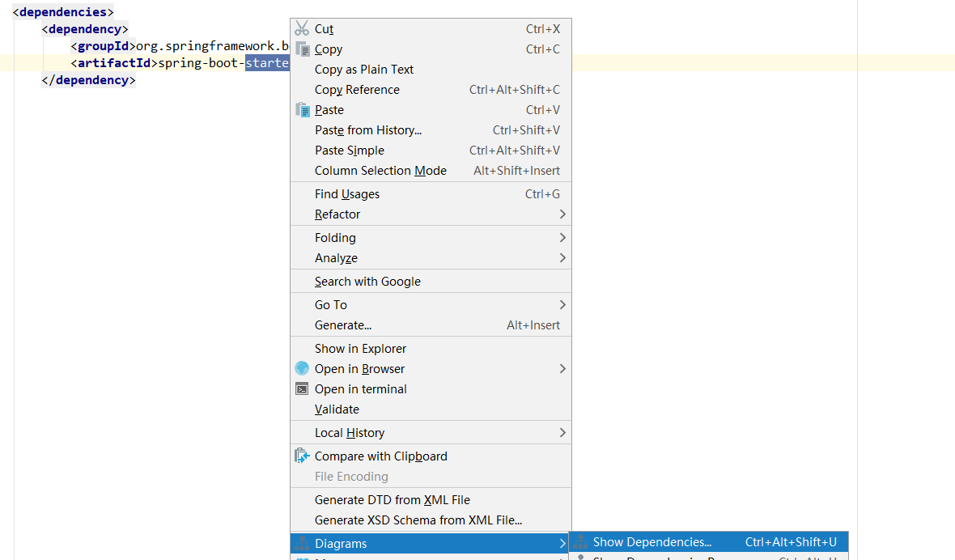
Task: Expand the Folding submenu arrow
Action: point(562,238)
